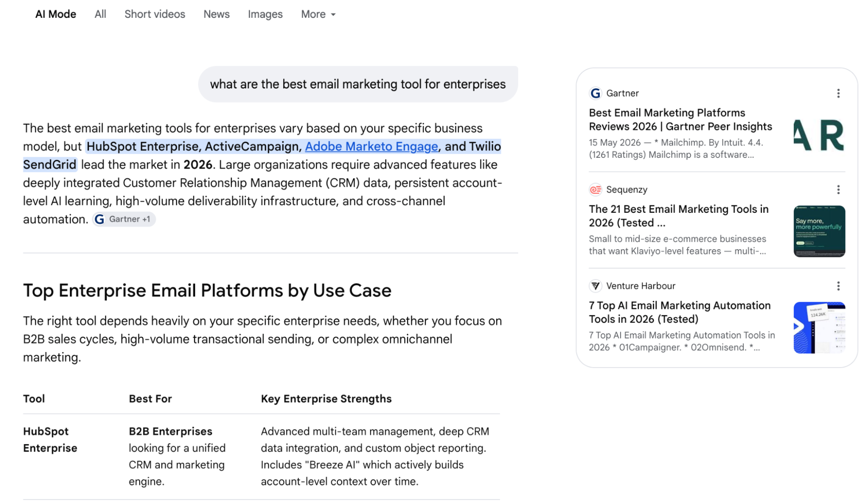The image size is (867, 504).
Task: Open the three-dot menu for Gartner result
Action: coord(838,93)
